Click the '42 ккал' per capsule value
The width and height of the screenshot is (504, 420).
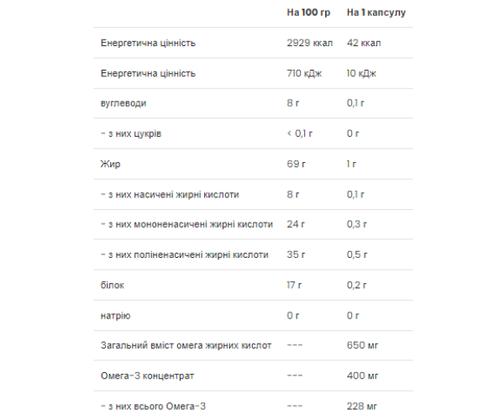coord(364,43)
